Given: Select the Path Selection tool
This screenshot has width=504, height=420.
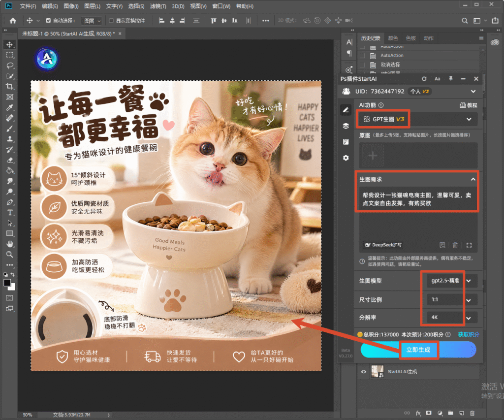Looking at the screenshot, I should pyautogui.click(x=10, y=223).
